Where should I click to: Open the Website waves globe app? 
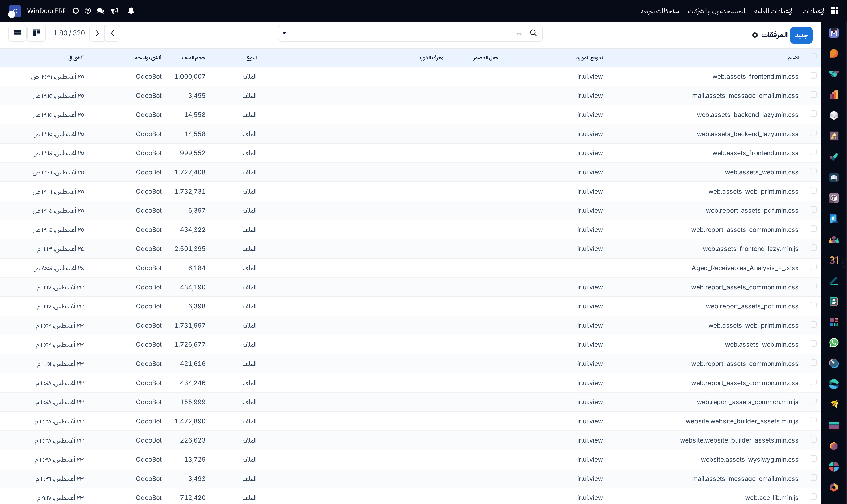834,384
